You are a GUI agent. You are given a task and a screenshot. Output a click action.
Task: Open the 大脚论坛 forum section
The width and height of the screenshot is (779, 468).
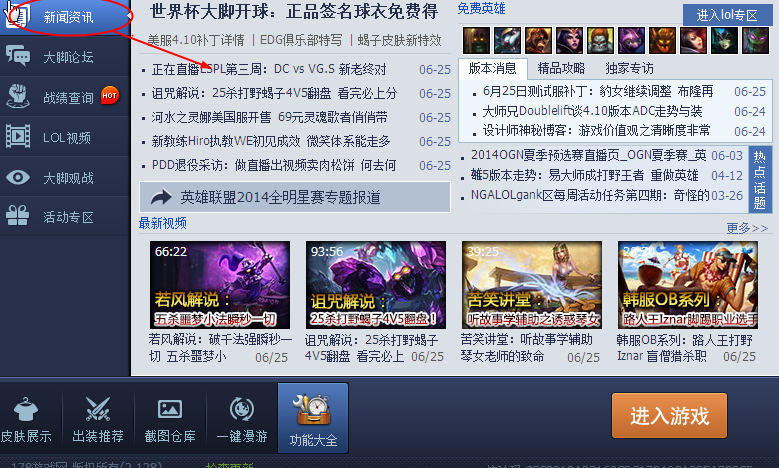tap(65, 57)
